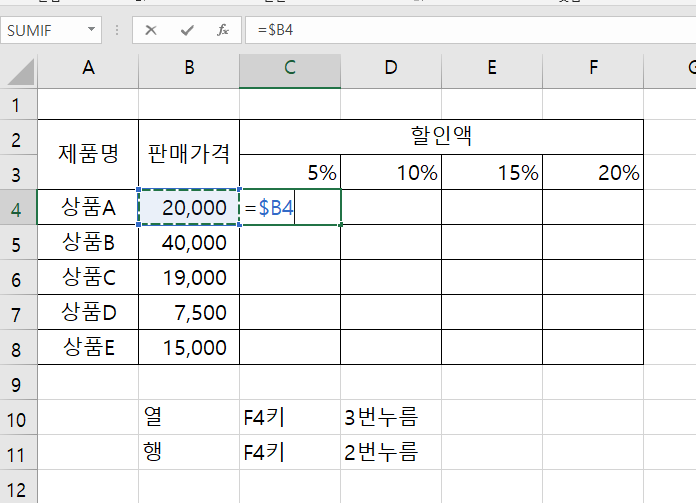Image resolution: width=696 pixels, height=503 pixels.
Task: Click the F4키 cell in row 11
Action: (x=290, y=452)
